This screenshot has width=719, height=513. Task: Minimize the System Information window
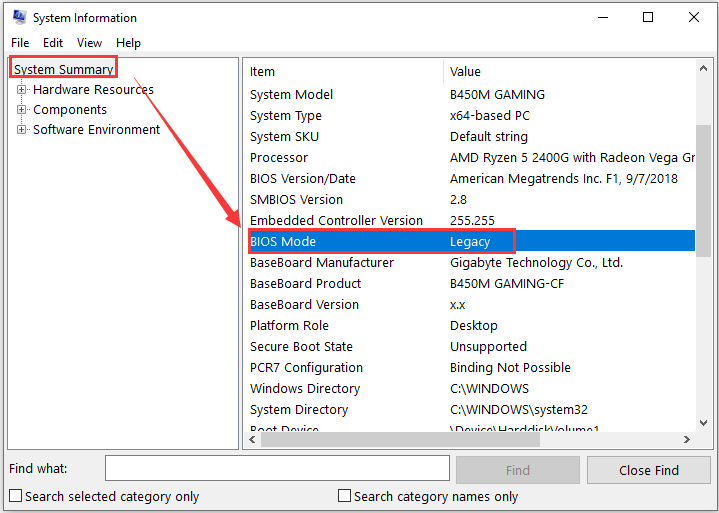coord(603,17)
